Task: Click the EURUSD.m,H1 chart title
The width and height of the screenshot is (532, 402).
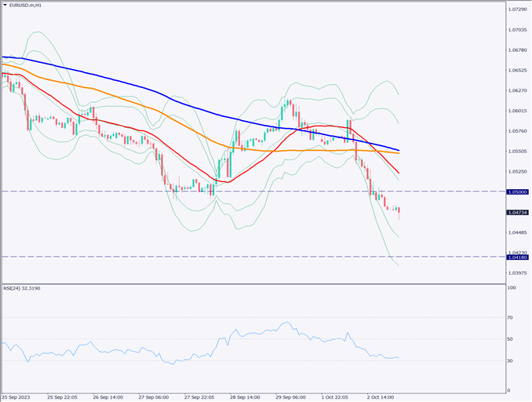Action: point(26,5)
